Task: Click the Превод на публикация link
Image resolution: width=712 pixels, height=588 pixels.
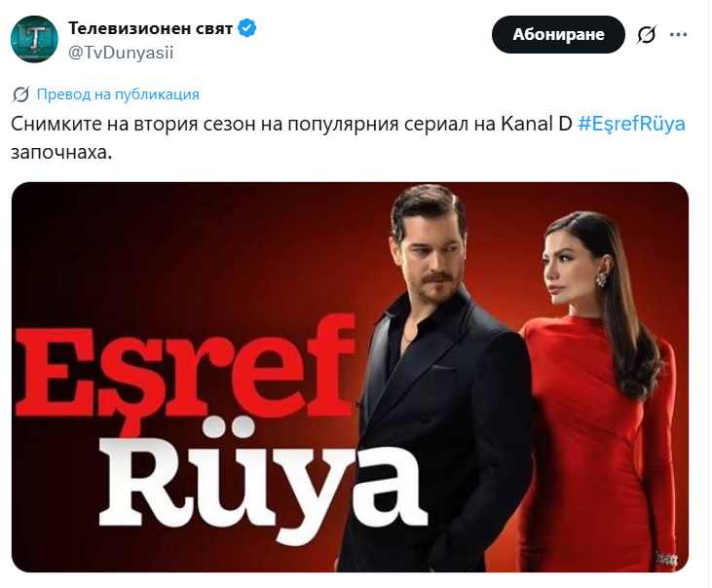Action: tap(118, 94)
